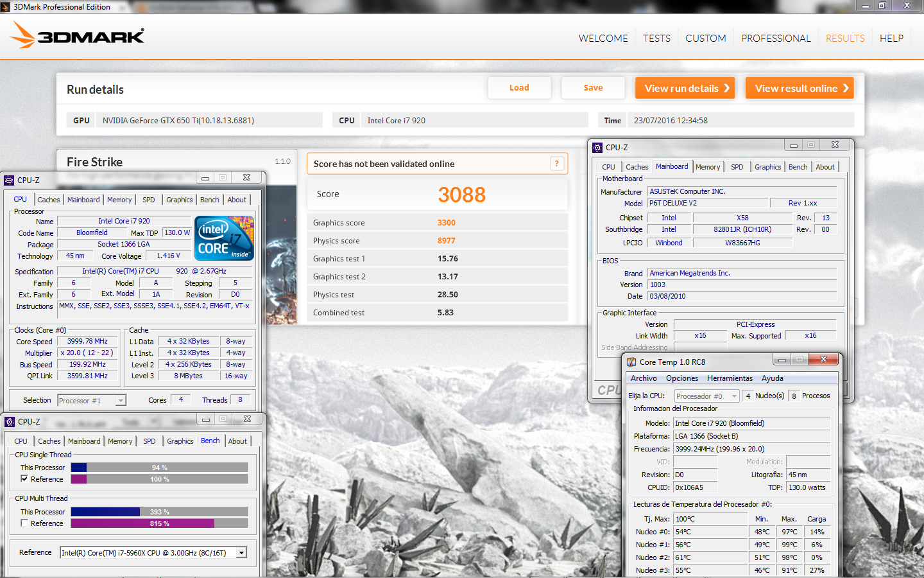
Task: Click the Core Temp 1.0 RC8 title bar icon
Action: pos(631,362)
